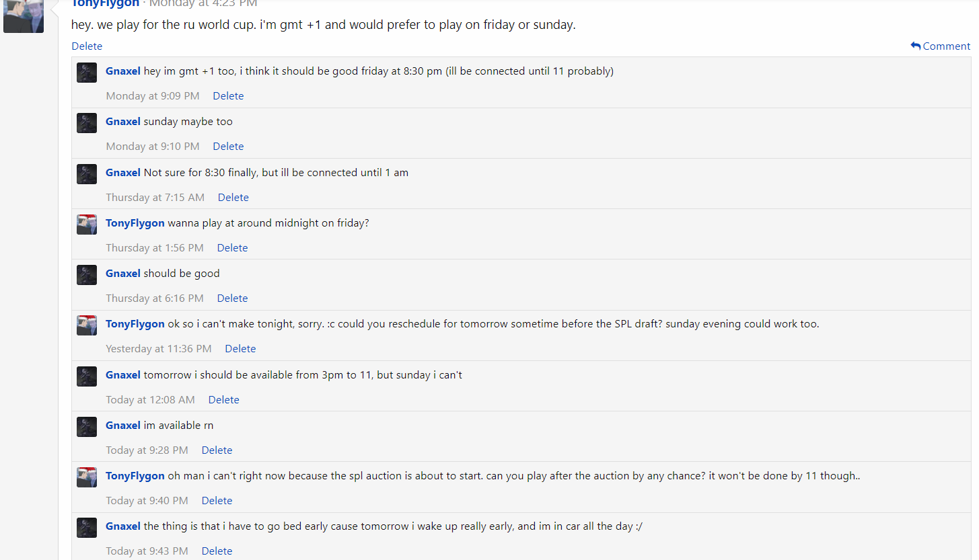979x560 pixels.
Task: Click Gnaxel's avatar beside "im available rn"
Action: (87, 427)
